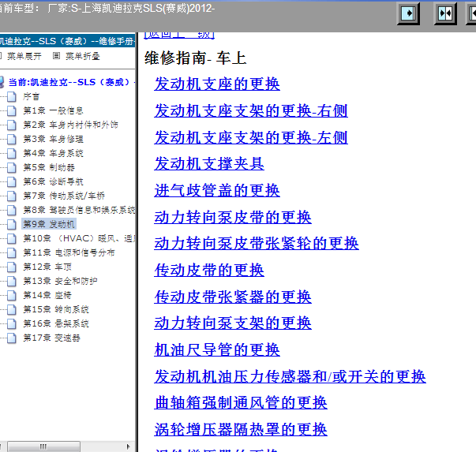
Task: Click the page icon beside 第17章 变速器
Action: coord(11,338)
